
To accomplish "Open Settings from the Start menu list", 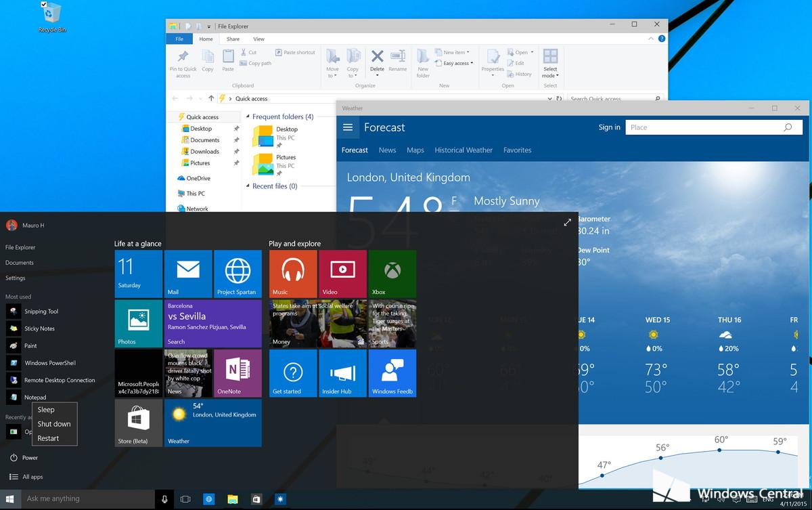I will (15, 278).
